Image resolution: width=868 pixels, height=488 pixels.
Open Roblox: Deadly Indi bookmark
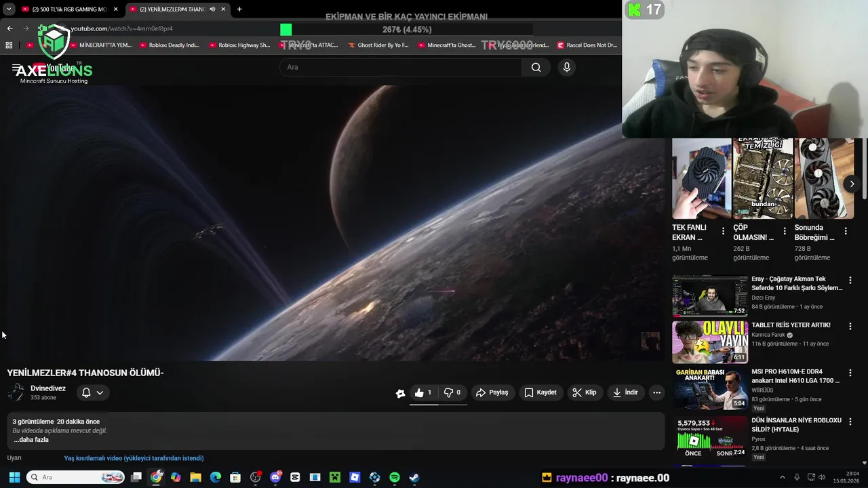[x=169, y=45]
